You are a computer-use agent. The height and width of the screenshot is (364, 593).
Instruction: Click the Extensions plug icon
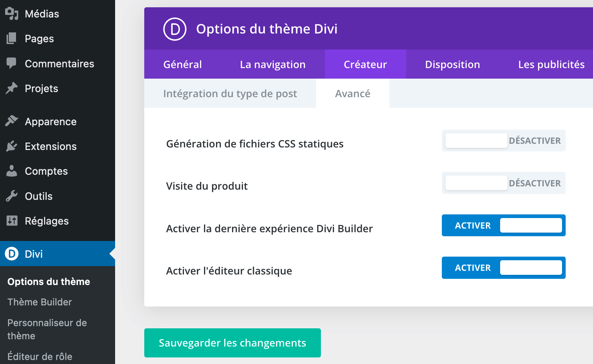tap(12, 146)
